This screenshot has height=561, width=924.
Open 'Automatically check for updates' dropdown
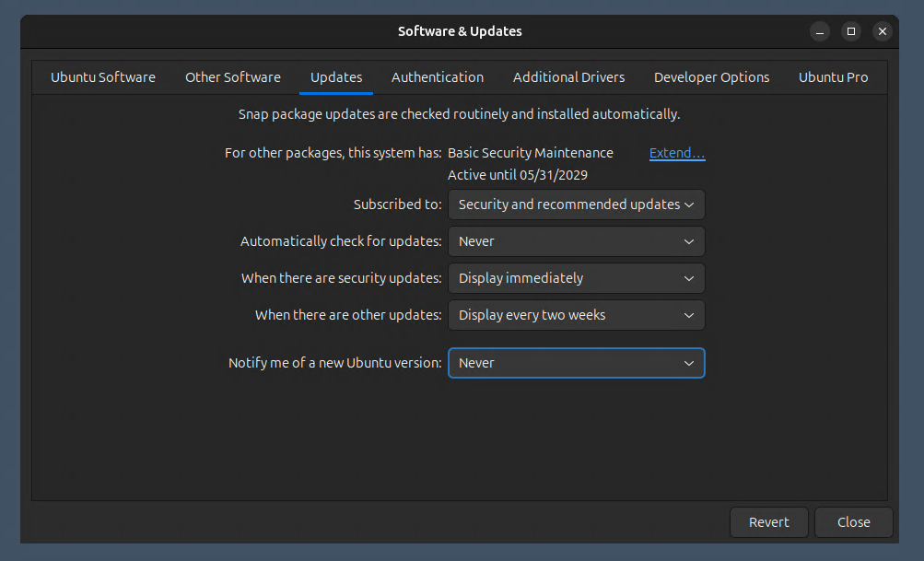tap(576, 241)
